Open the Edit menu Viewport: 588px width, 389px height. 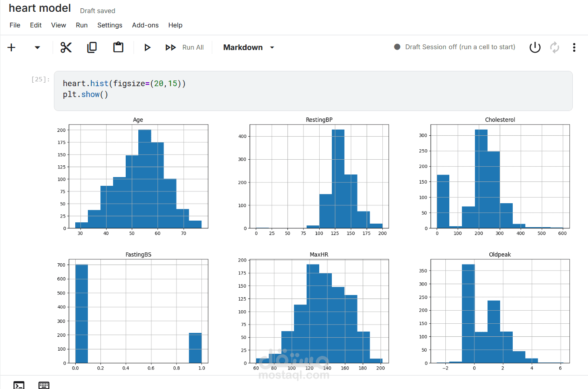(36, 25)
